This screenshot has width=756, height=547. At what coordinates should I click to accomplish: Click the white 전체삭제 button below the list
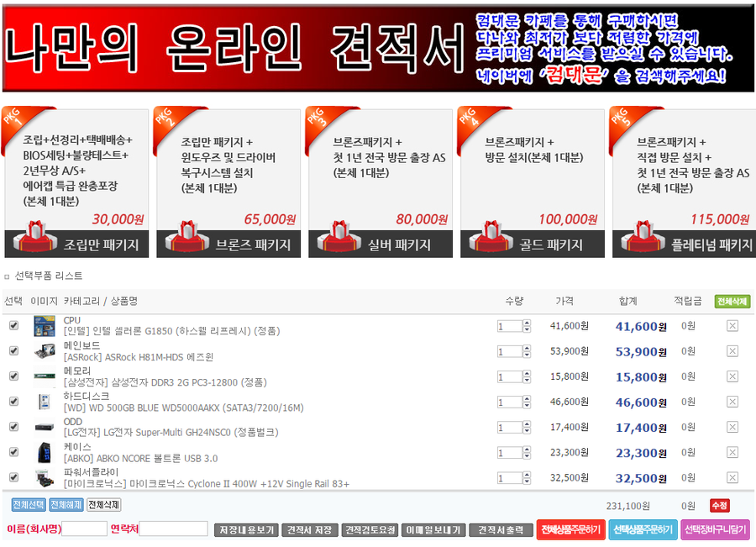point(103,505)
